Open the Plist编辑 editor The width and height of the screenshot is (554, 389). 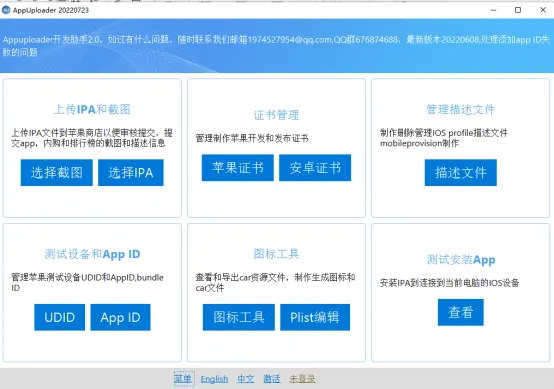315,317
